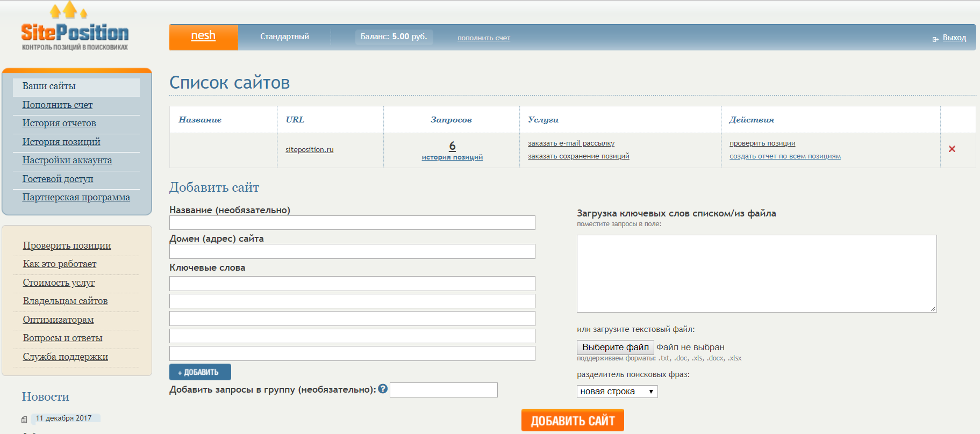Go to 'Партнерская программа' in sidebar
Viewport: 980px width, 434px height.
tap(76, 197)
